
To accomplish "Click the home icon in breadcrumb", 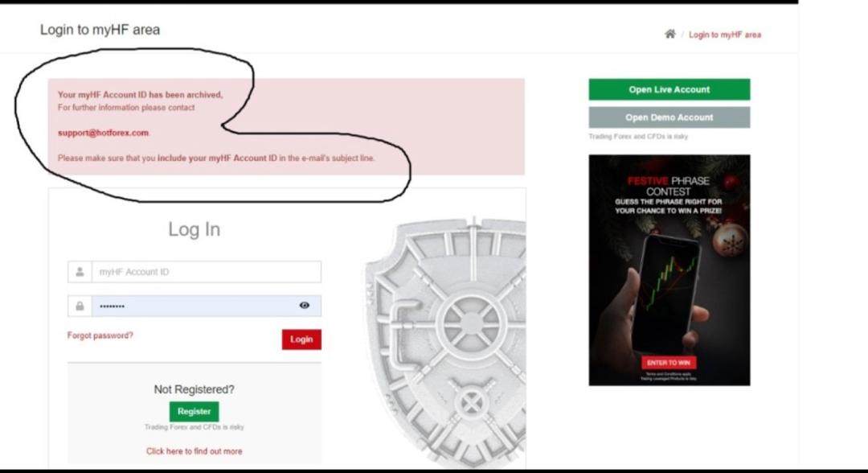I will coord(669,35).
